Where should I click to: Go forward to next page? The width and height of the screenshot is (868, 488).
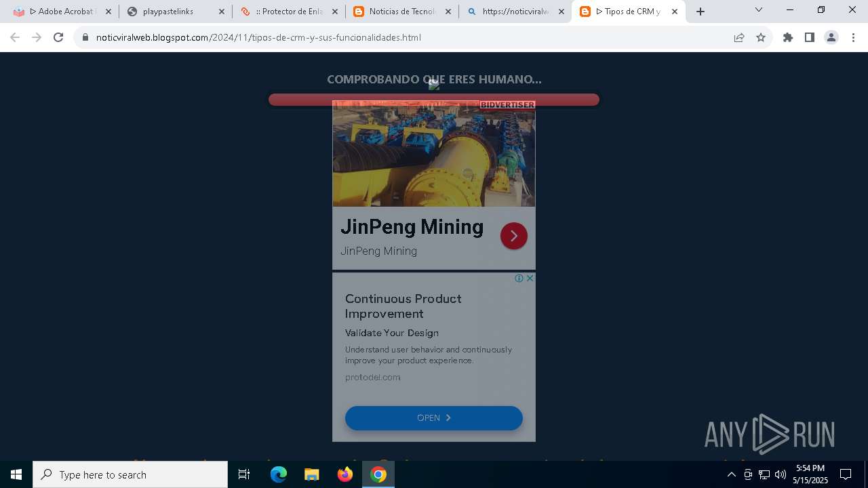(x=37, y=37)
